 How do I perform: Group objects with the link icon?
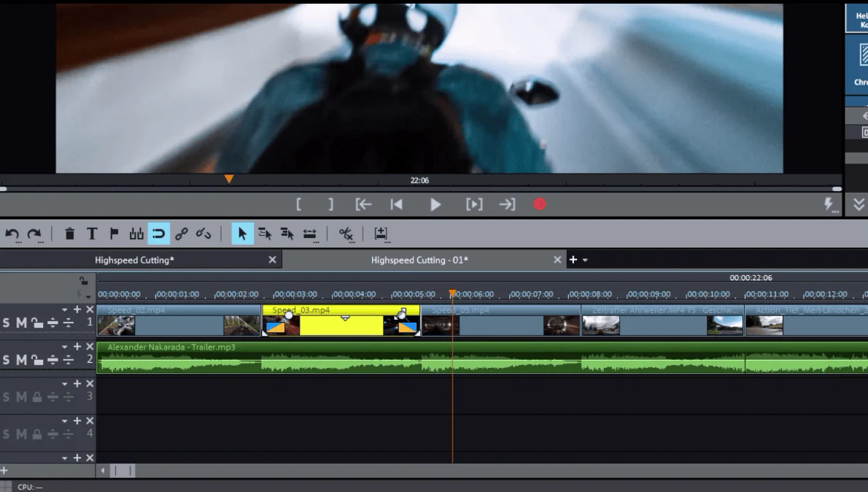[181, 234]
